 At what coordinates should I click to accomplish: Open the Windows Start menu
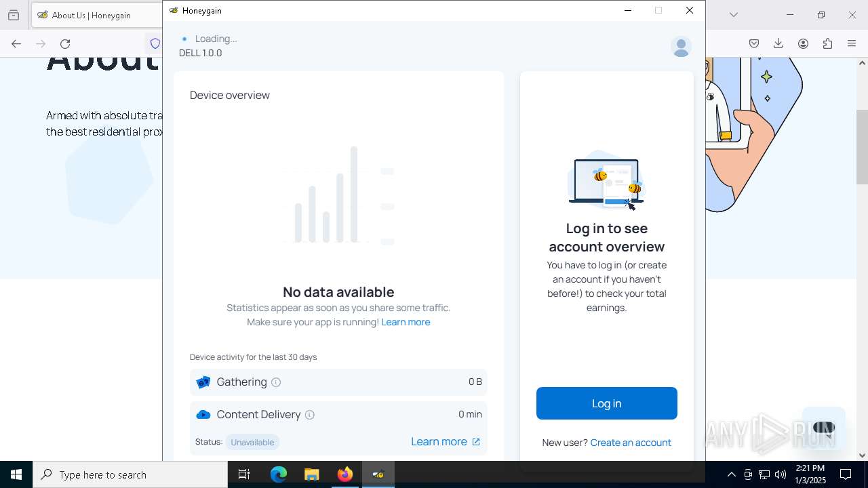click(x=16, y=474)
